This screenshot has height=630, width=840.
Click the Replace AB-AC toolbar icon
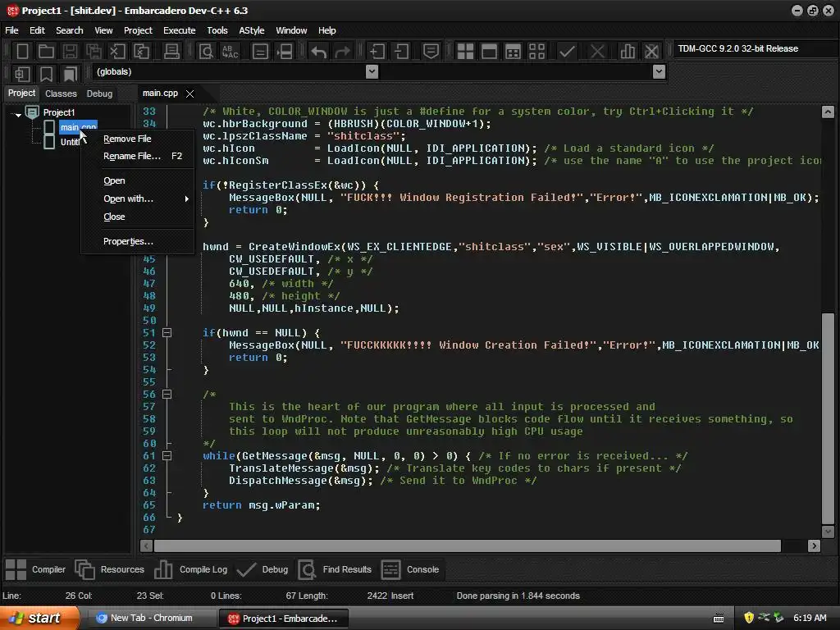click(230, 52)
